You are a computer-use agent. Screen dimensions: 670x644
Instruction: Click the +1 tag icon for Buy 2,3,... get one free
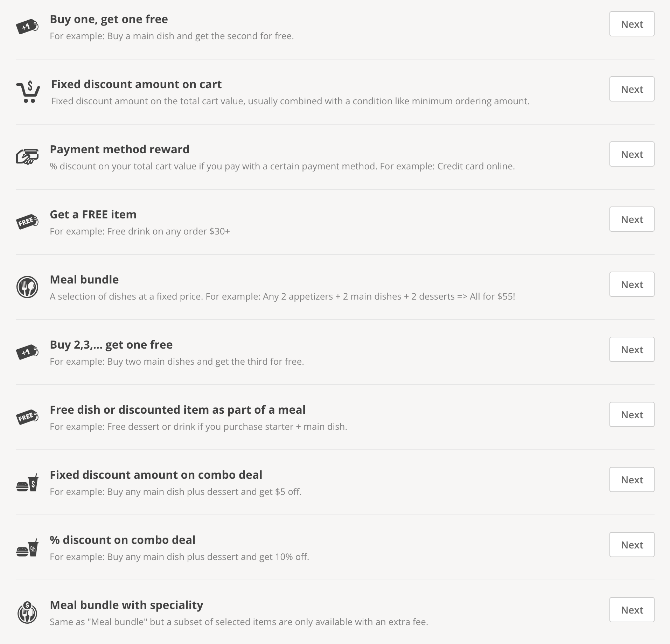click(27, 352)
